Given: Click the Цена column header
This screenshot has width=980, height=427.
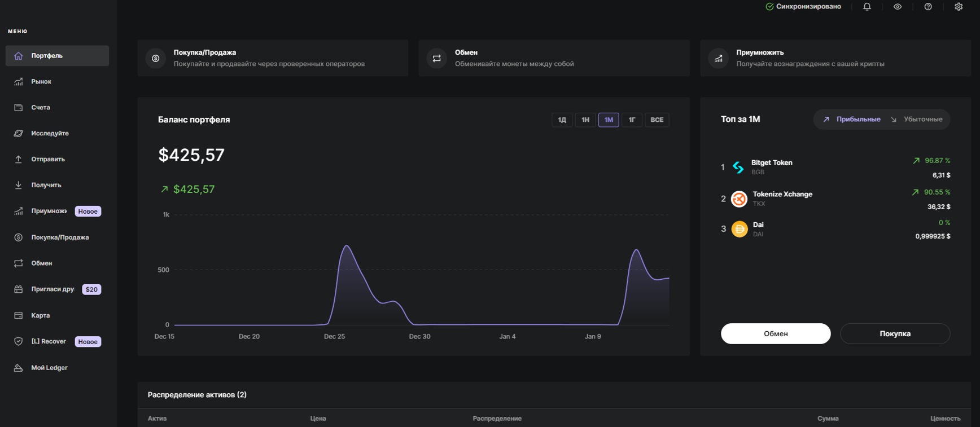Looking at the screenshot, I should pos(318,419).
